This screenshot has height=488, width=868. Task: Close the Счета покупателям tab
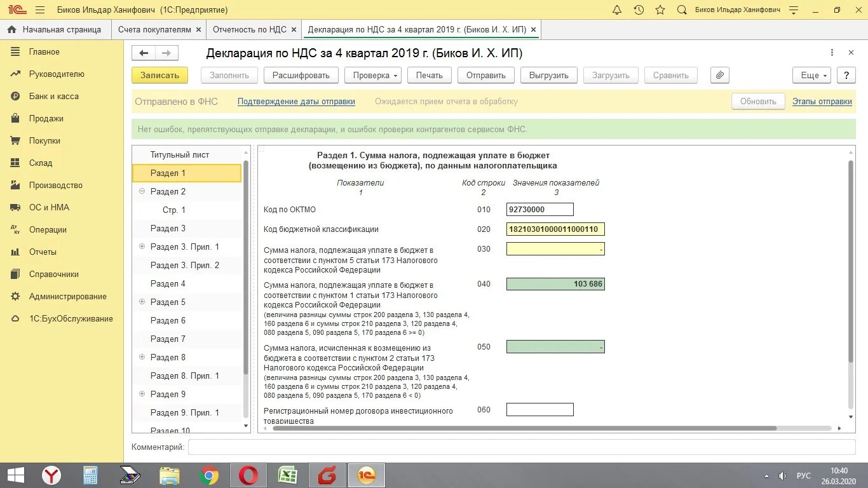point(198,29)
